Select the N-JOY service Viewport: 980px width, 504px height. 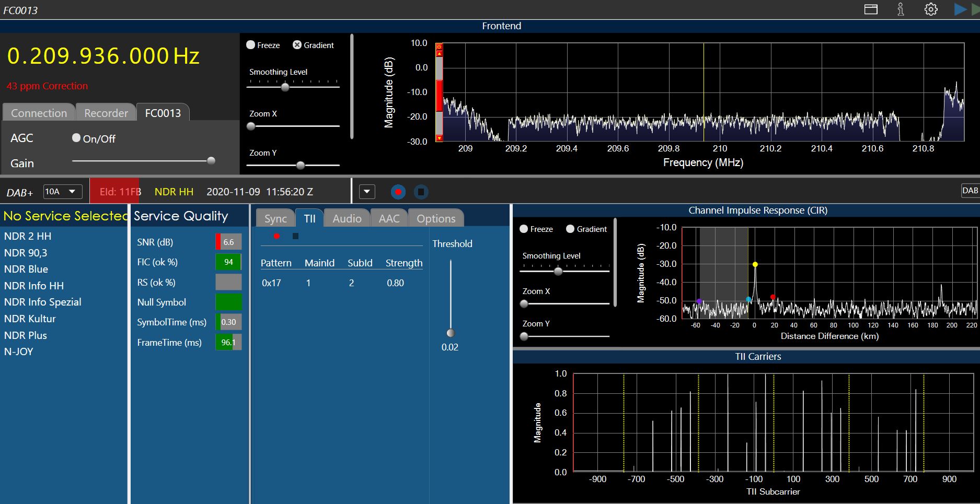[x=19, y=351]
